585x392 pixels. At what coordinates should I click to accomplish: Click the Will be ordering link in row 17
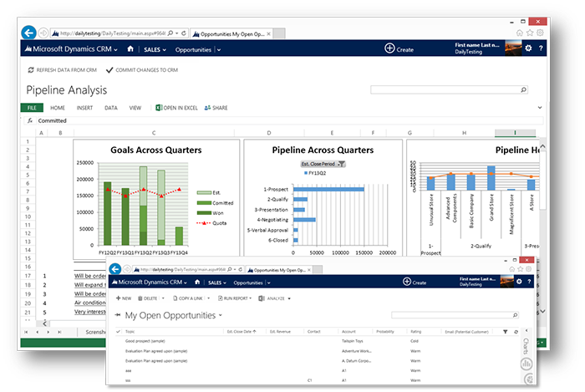(90, 276)
